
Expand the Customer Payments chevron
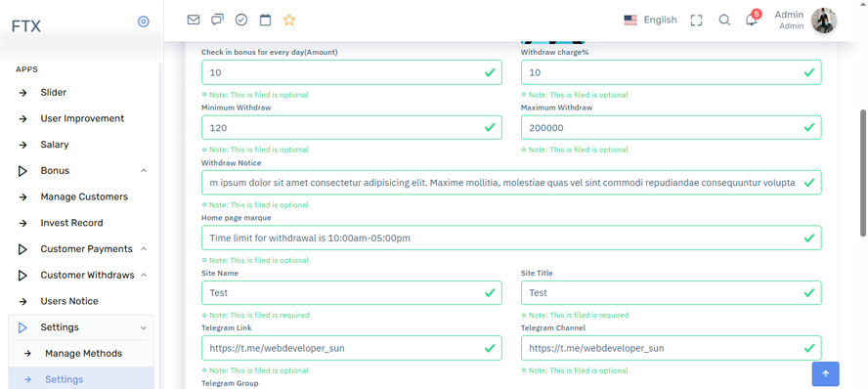coord(144,249)
